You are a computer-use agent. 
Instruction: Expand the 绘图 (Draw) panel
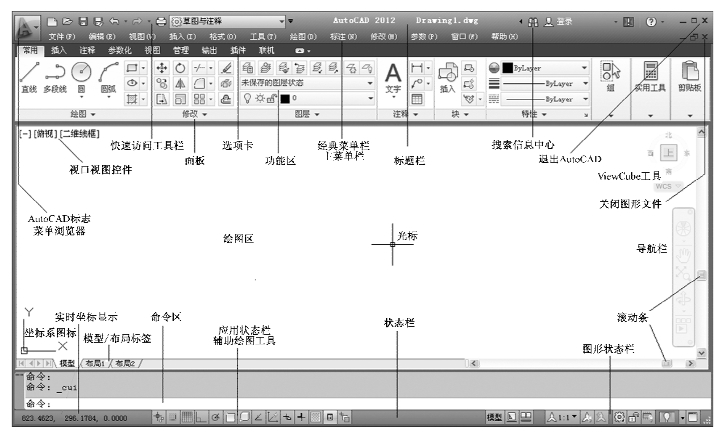coord(83,114)
